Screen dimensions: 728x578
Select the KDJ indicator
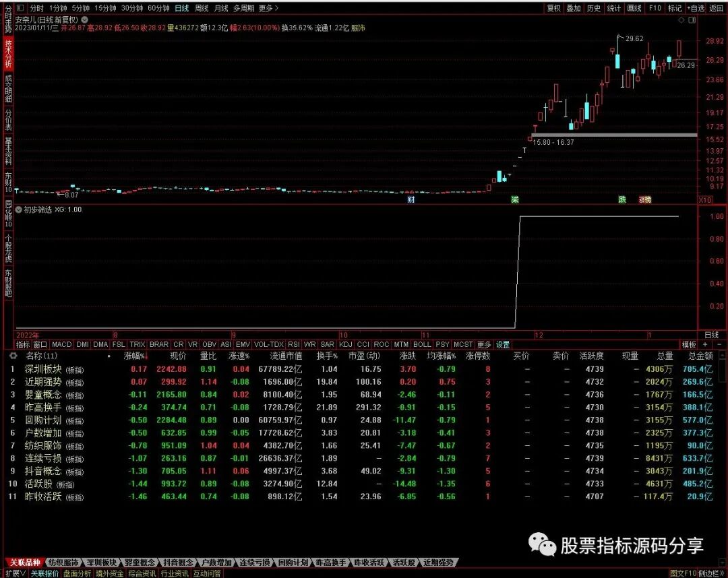click(345, 345)
